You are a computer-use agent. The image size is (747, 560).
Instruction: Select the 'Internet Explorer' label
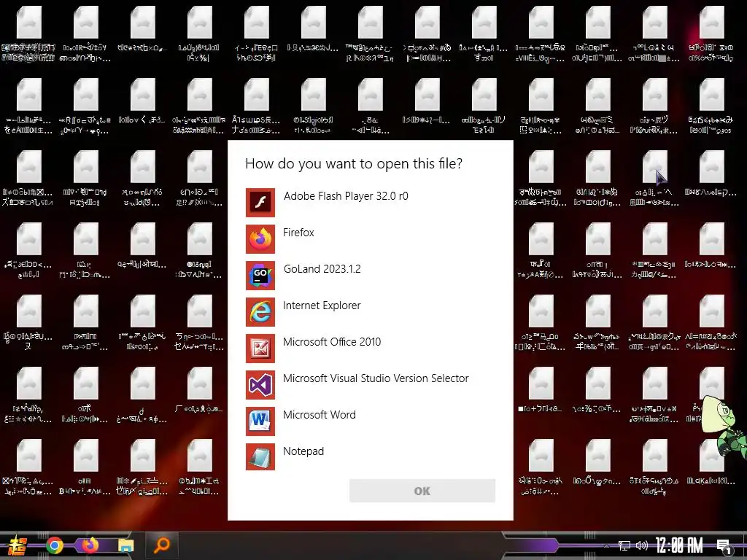[x=322, y=306]
